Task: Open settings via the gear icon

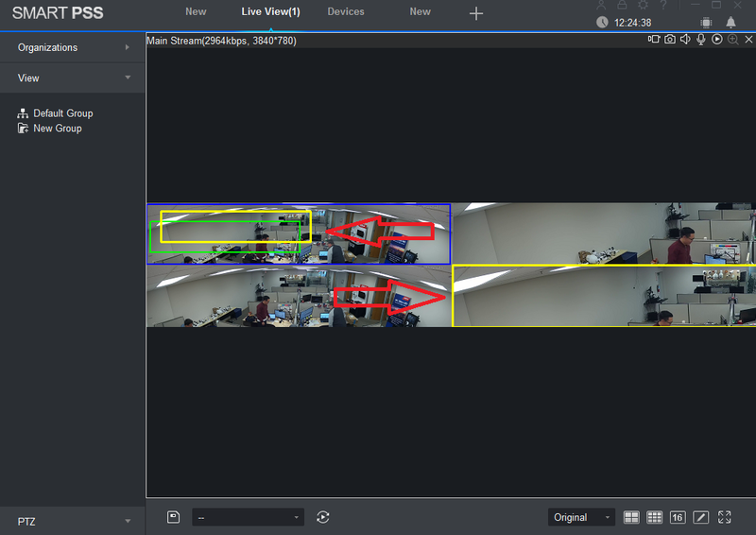Action: (644, 5)
